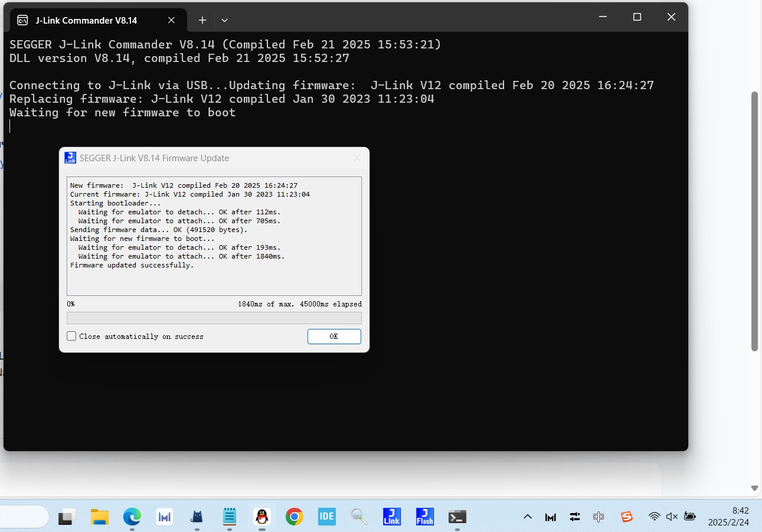
Task: Click the scroll-down arrow of the background window
Action: tap(754, 488)
